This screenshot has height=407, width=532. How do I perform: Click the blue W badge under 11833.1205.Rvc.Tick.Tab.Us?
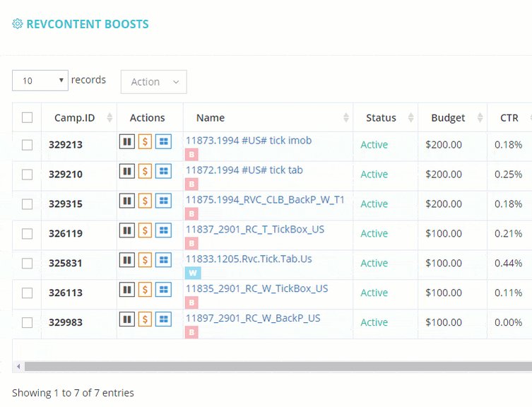[193, 273]
